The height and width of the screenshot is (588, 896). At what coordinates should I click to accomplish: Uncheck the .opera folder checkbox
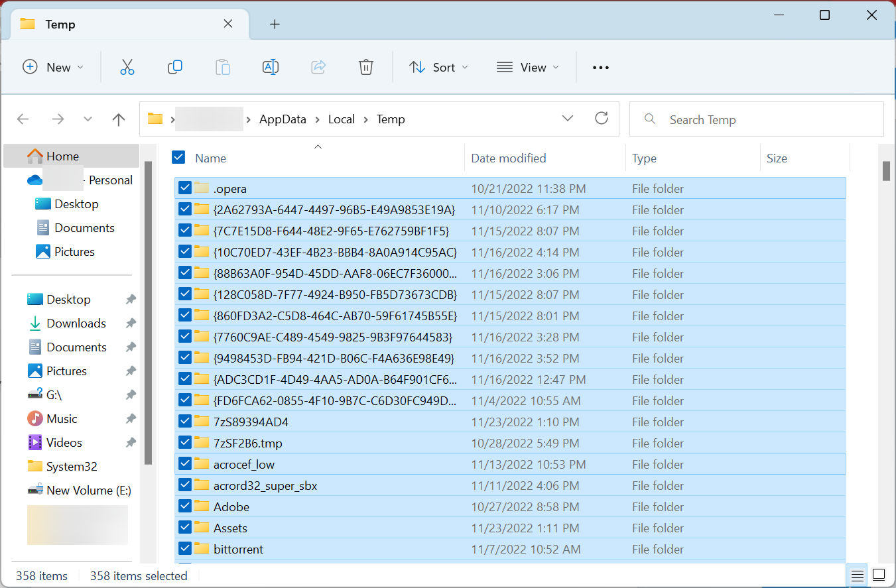click(185, 188)
